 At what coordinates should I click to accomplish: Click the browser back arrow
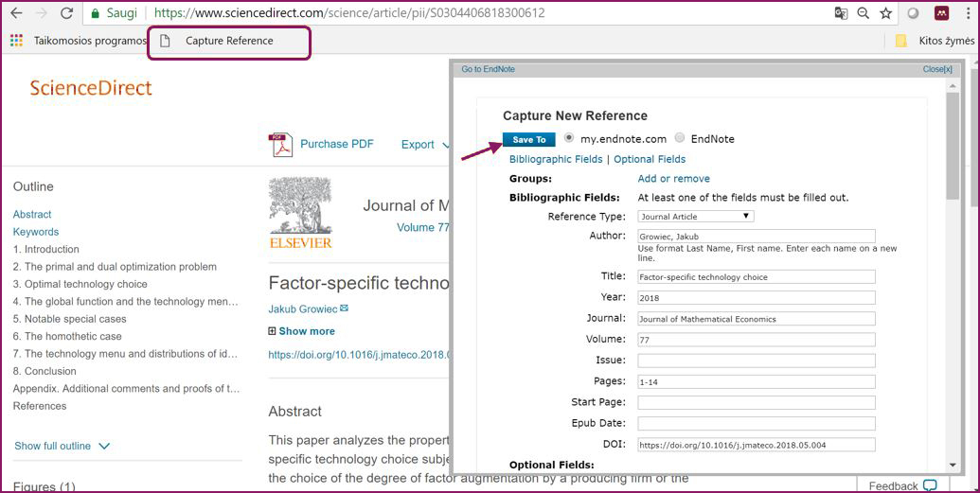(15, 13)
